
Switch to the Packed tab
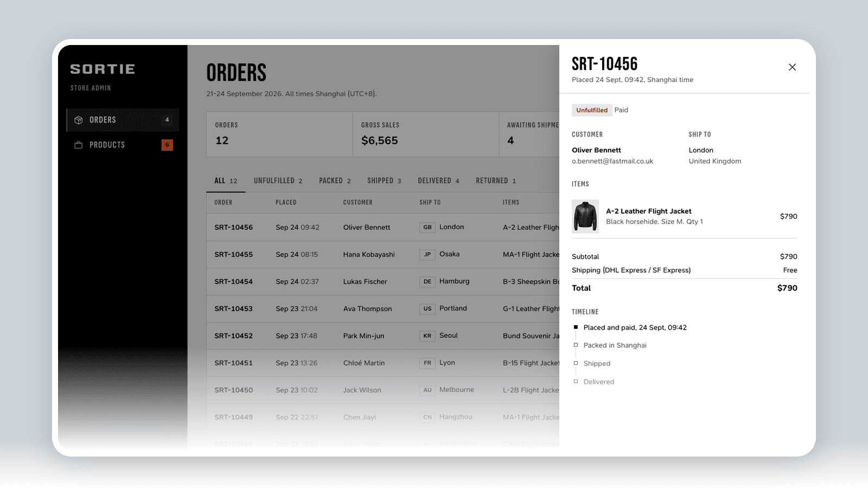(335, 181)
